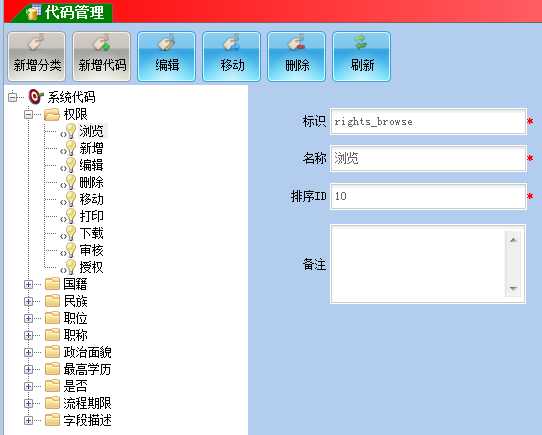Expand the 民族 folder node
542x435 pixels.
[x=29, y=301]
